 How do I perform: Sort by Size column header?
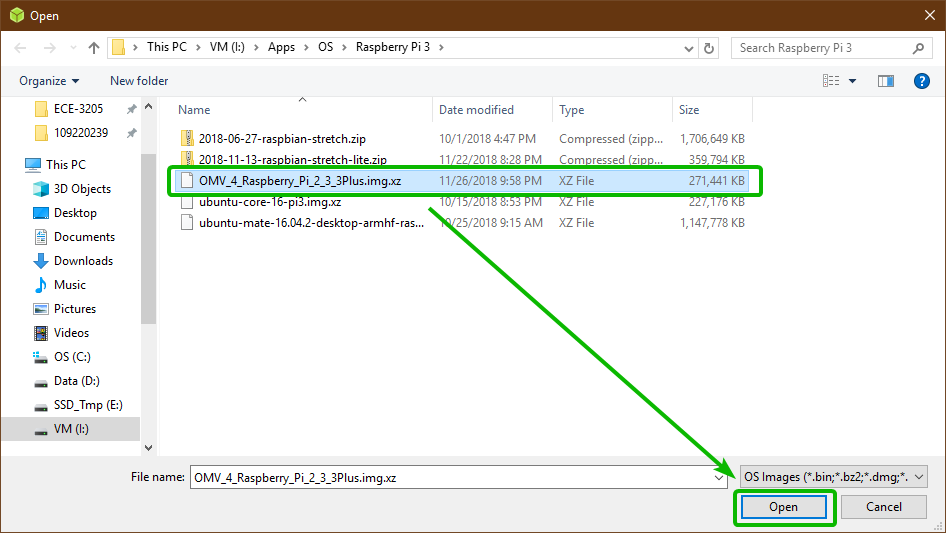(x=688, y=110)
